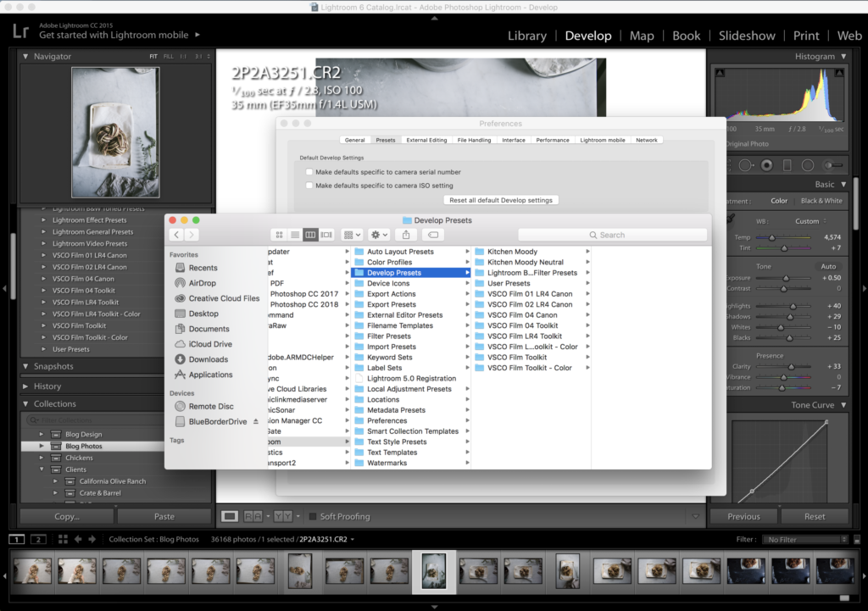The height and width of the screenshot is (611, 868).
Task: Click Auto tone button
Action: tap(828, 267)
